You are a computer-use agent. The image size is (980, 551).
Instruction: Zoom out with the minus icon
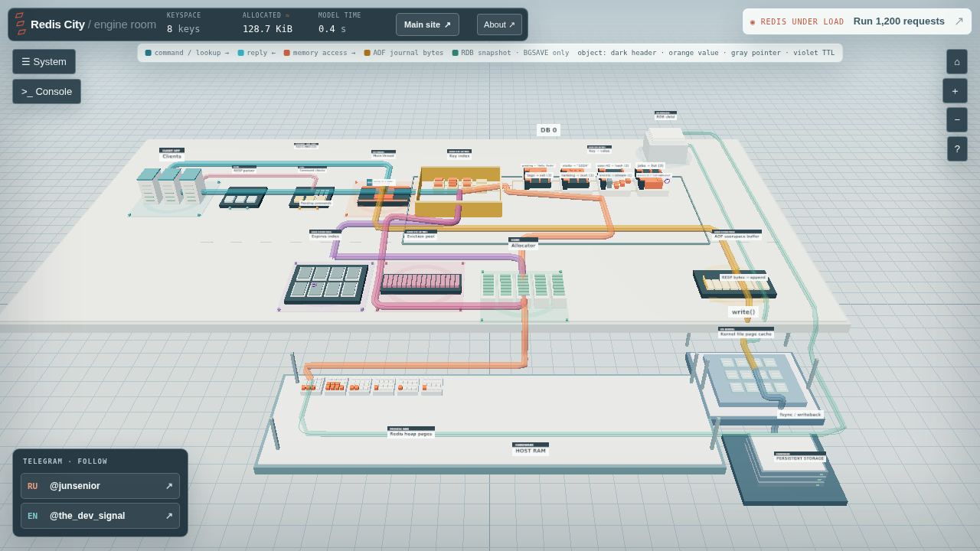[x=957, y=120]
